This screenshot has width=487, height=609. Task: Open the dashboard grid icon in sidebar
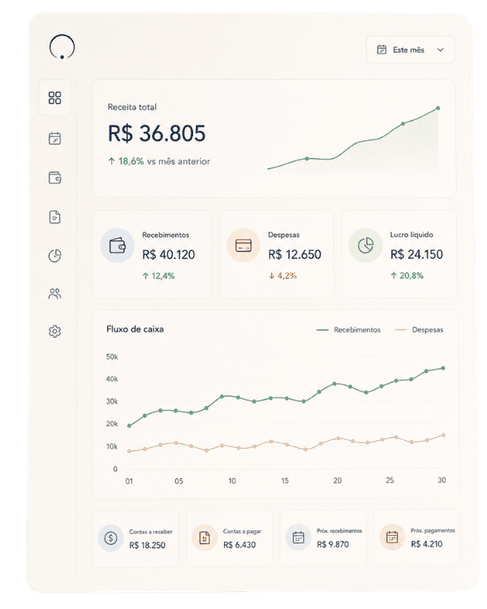point(55,98)
